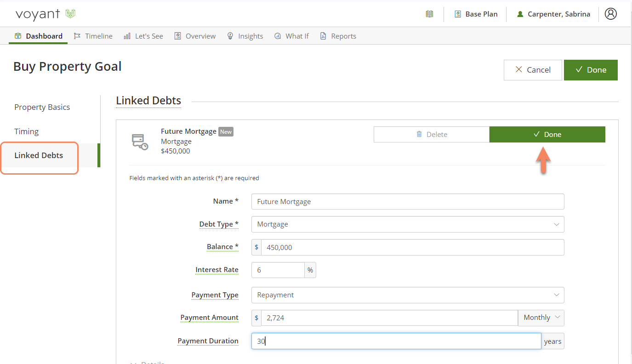Click the Balance input field
The image size is (632, 364).
pos(412,247)
